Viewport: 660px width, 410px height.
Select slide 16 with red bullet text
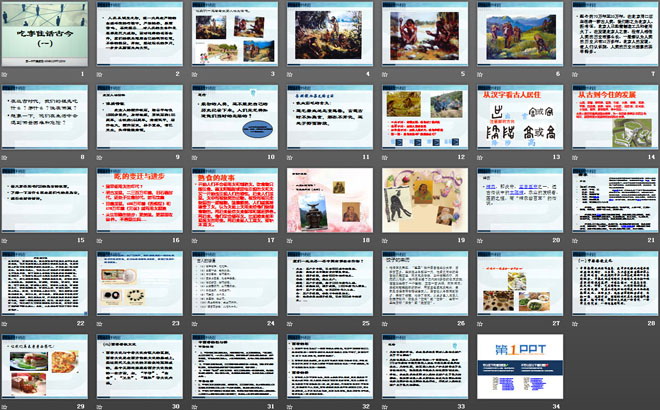click(140, 200)
